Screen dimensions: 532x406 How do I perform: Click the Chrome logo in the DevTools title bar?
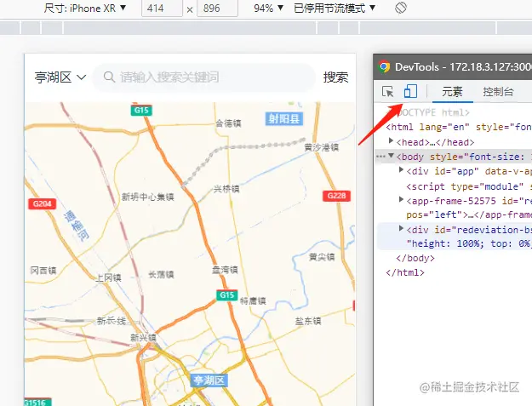[x=384, y=66]
